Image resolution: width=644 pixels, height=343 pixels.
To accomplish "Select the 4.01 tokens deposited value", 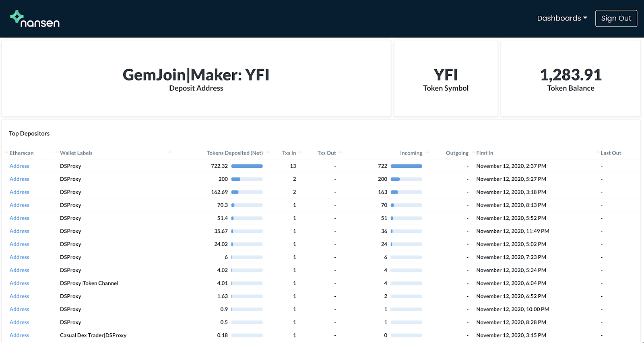I will coord(223,283).
